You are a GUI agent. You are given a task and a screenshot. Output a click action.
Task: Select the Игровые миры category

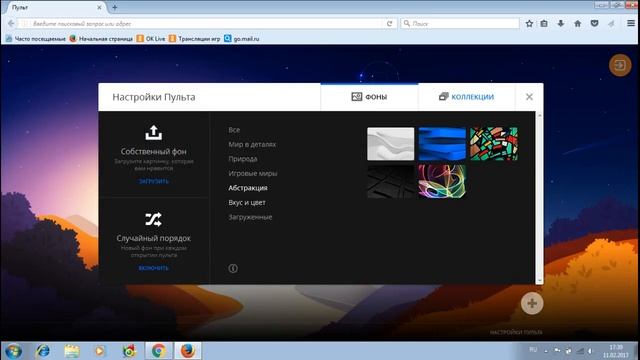click(x=253, y=173)
